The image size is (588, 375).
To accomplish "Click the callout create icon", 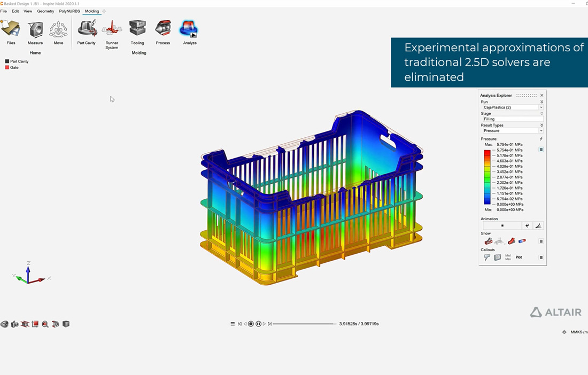I will point(487,257).
